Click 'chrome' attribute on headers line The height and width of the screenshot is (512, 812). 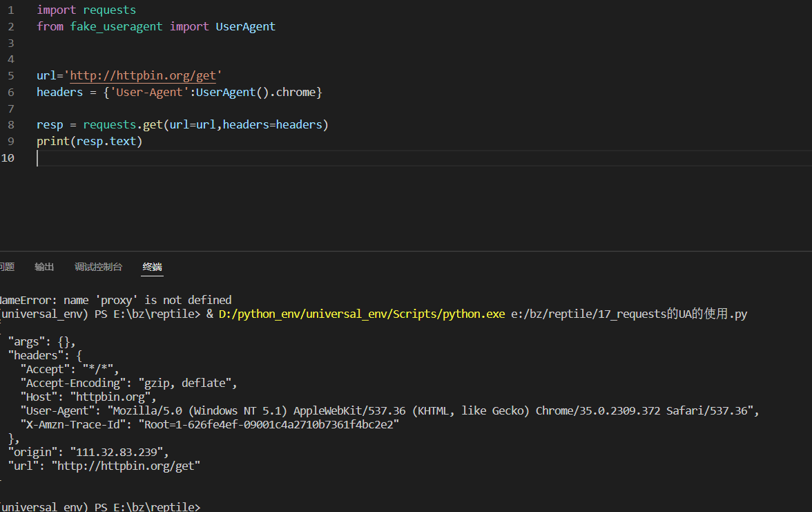pos(296,93)
